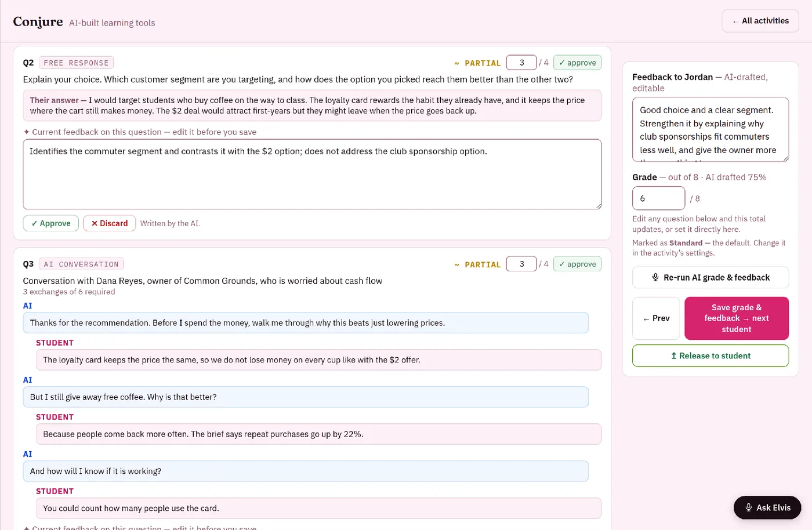Screen dimensions: 812x530
Task: Edit the Feedback to Jordan text box
Action: [x=710, y=129]
